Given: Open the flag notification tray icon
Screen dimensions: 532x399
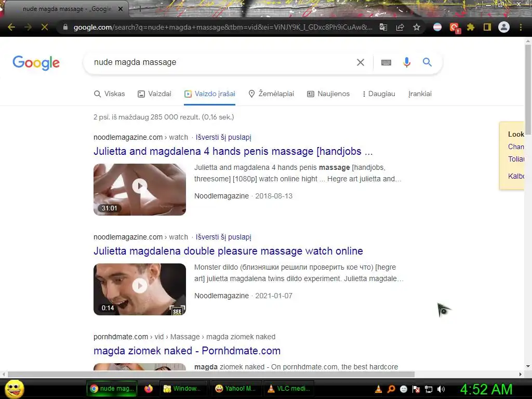Looking at the screenshot, I should coord(416,389).
